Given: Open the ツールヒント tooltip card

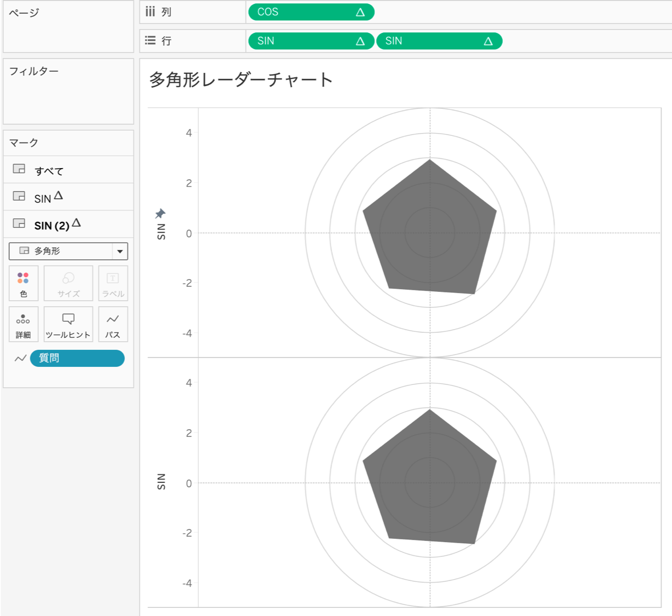Looking at the screenshot, I should tap(68, 325).
